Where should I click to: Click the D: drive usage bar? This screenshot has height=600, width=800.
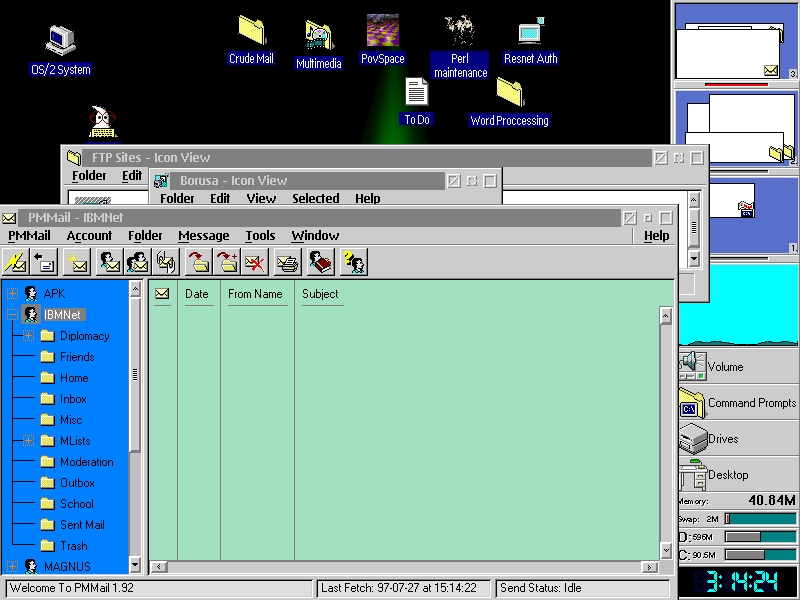coord(760,537)
